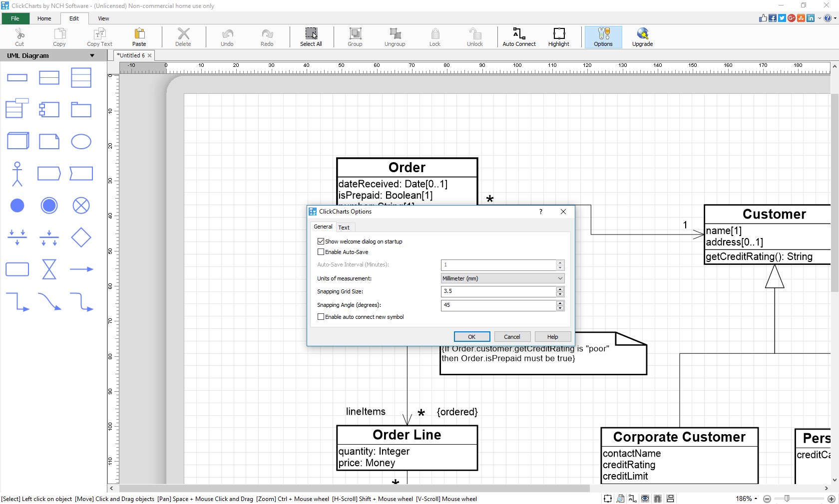Open the View menu

[103, 18]
